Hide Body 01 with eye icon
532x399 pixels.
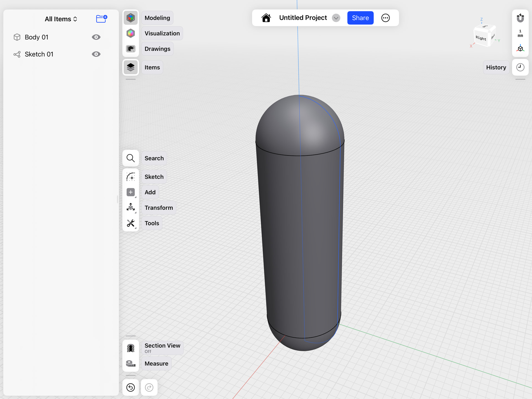click(96, 37)
